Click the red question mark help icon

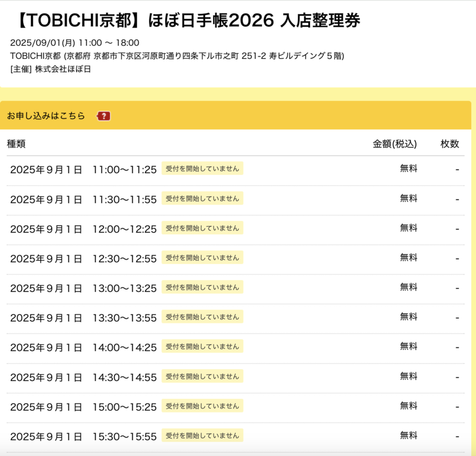(x=104, y=116)
